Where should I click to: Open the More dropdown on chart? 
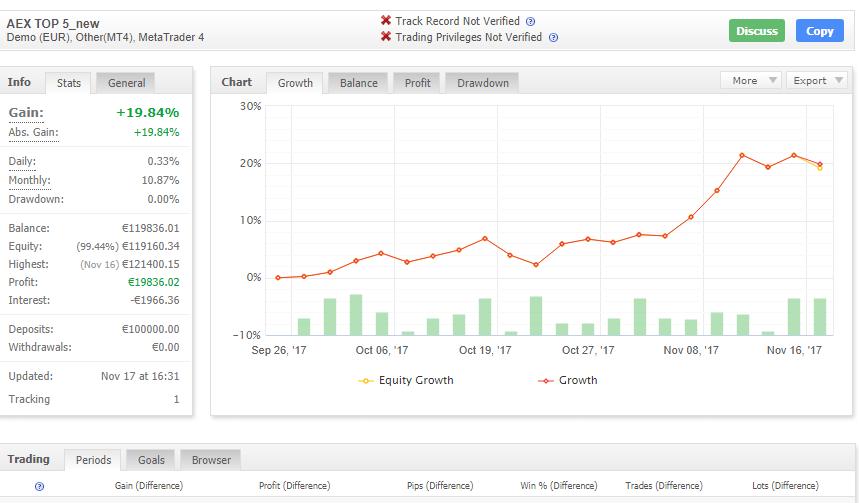pyautogui.click(x=750, y=81)
